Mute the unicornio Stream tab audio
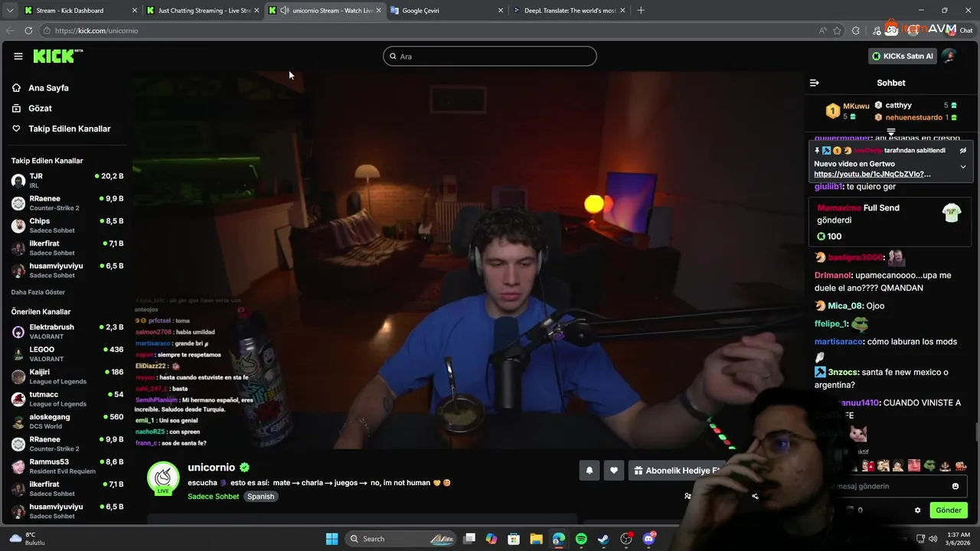Image resolution: width=980 pixels, height=551 pixels. click(x=285, y=11)
